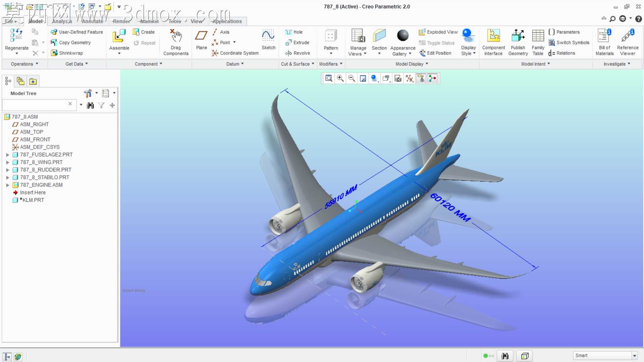This screenshot has height=362, width=644.
Task: Click the Pattern icon
Action: tap(331, 36)
